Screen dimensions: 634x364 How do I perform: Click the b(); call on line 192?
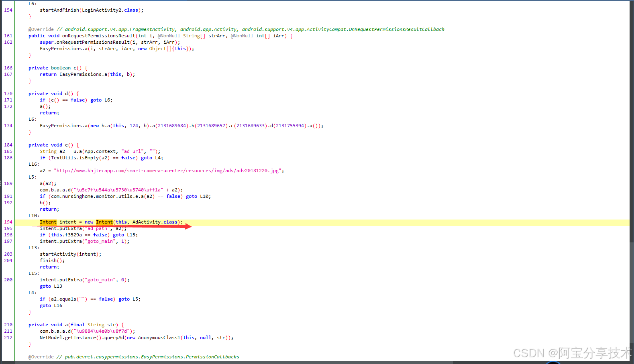click(45, 203)
